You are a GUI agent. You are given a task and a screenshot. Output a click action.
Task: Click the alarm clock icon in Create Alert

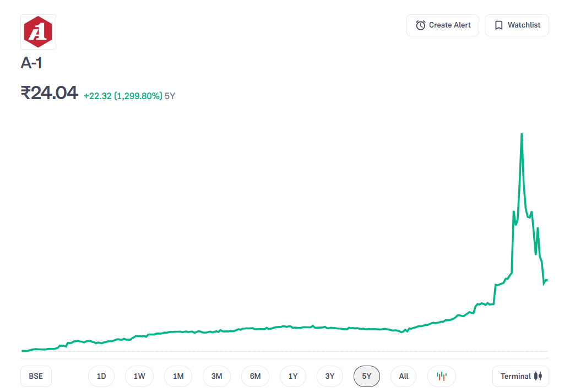pyautogui.click(x=420, y=25)
